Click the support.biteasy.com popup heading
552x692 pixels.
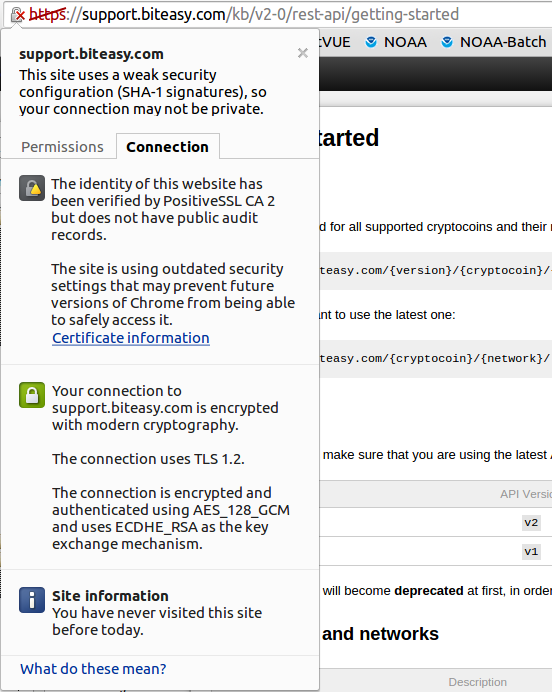click(91, 54)
